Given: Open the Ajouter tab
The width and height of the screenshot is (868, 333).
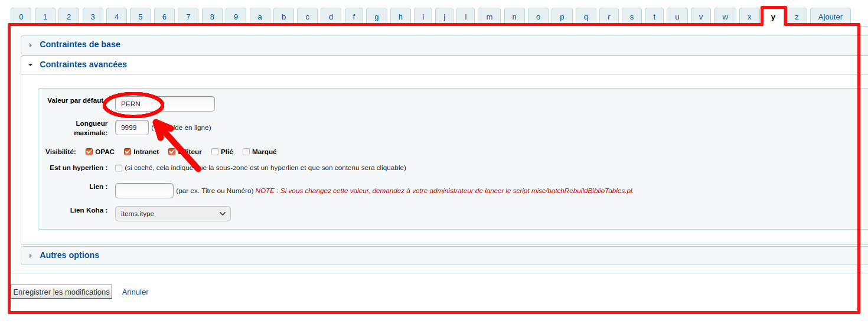Looking at the screenshot, I should coord(830,17).
